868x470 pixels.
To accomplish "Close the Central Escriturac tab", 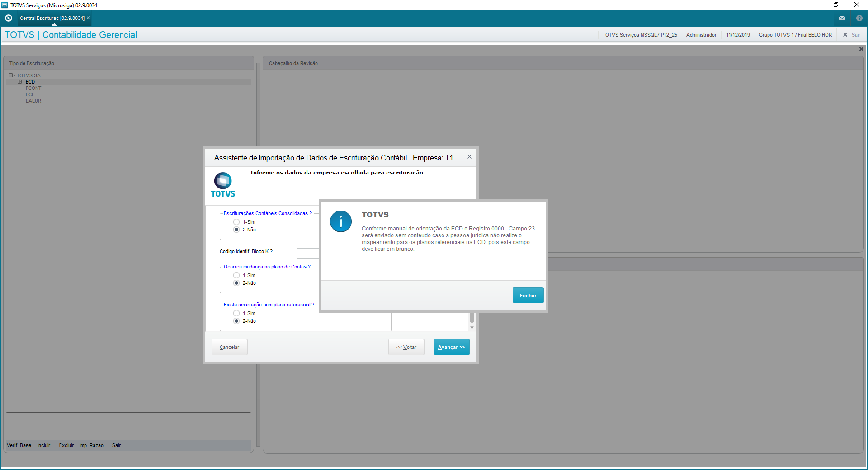I will click(88, 18).
